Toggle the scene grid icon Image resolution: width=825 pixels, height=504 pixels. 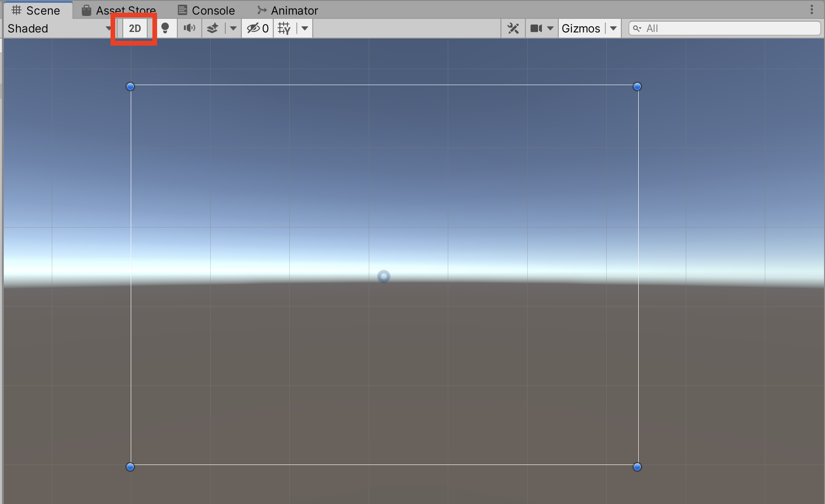pyautogui.click(x=284, y=29)
